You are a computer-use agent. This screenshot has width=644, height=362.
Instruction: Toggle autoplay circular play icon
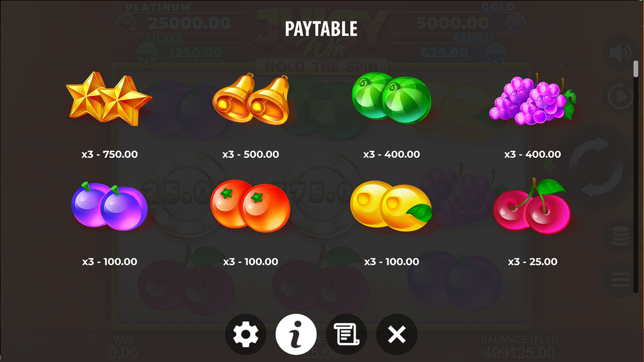pos(620,98)
